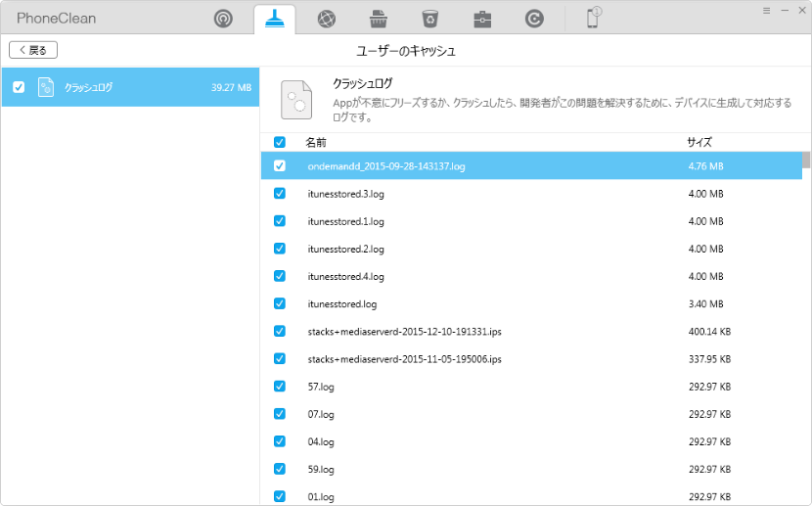
Task: Click the ユーザーのキャッシュ page heading
Action: coord(406,51)
